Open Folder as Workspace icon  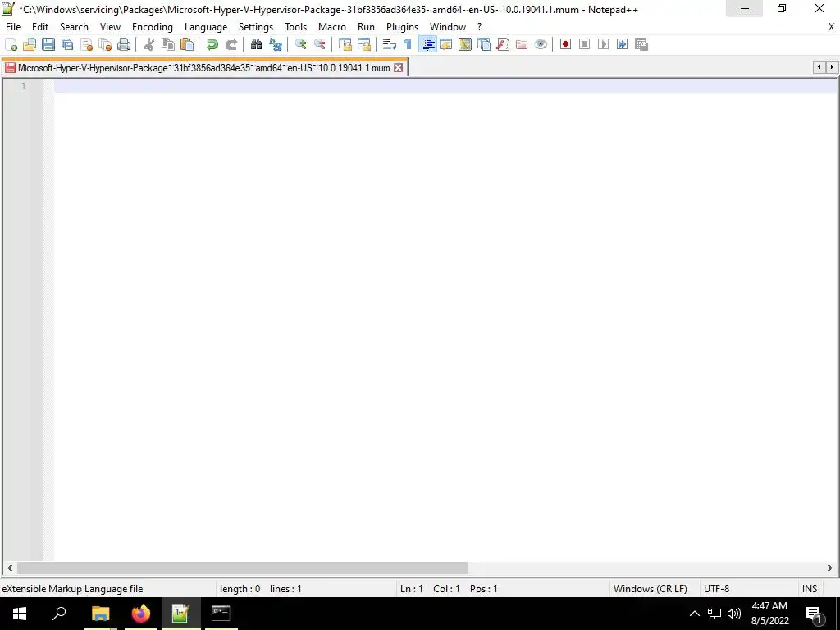coord(521,44)
